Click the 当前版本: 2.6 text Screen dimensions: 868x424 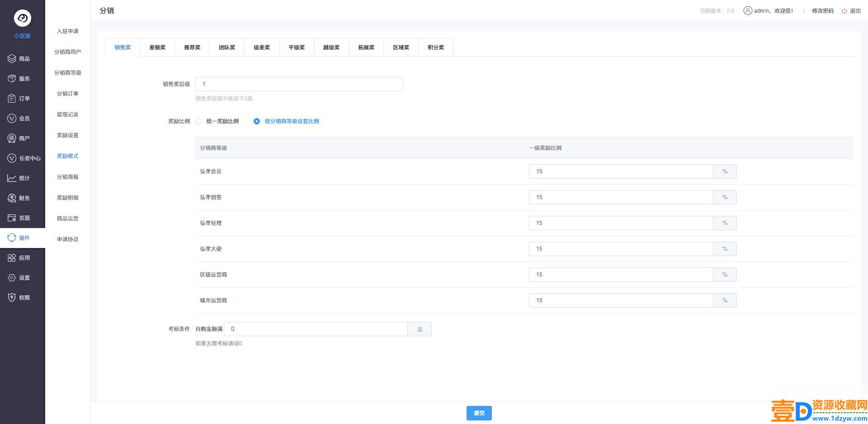[x=717, y=11]
